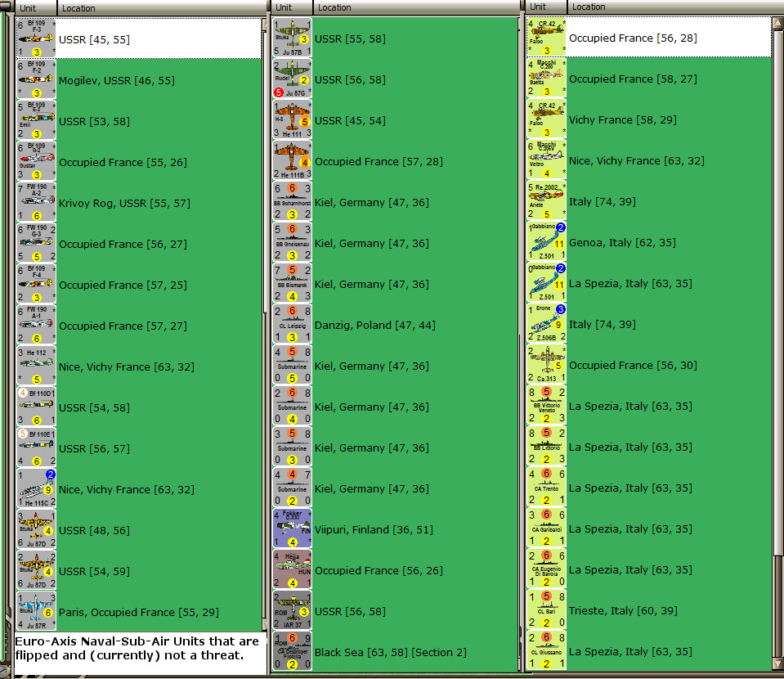This screenshot has width=784, height=679.
Task: Click the Unit column header above Bf 109 F-3
Action: tap(36, 8)
